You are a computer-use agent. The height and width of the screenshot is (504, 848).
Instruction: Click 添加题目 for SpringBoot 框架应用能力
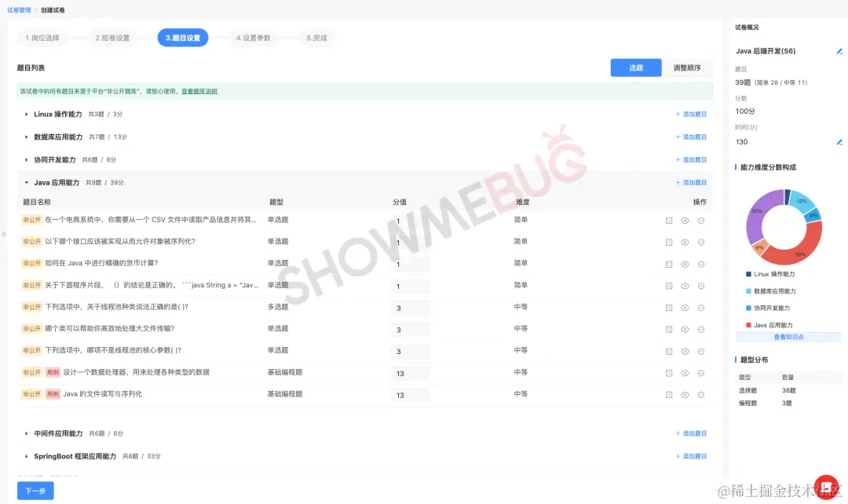click(691, 456)
